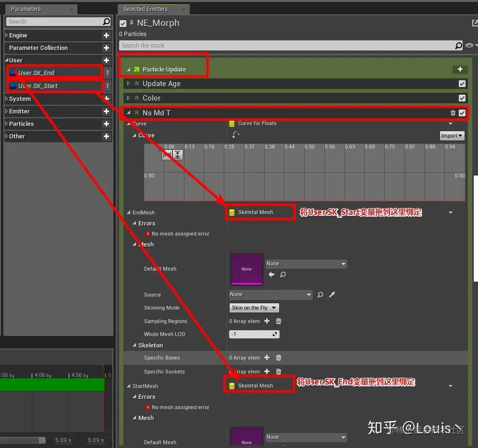Open the stack view options eye icon
The width and height of the screenshot is (478, 448).
[x=469, y=46]
